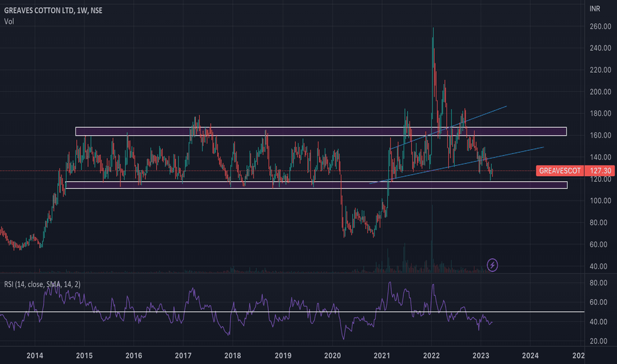Click the lightning bolt event icon
This screenshot has width=617, height=364.
coord(493,265)
